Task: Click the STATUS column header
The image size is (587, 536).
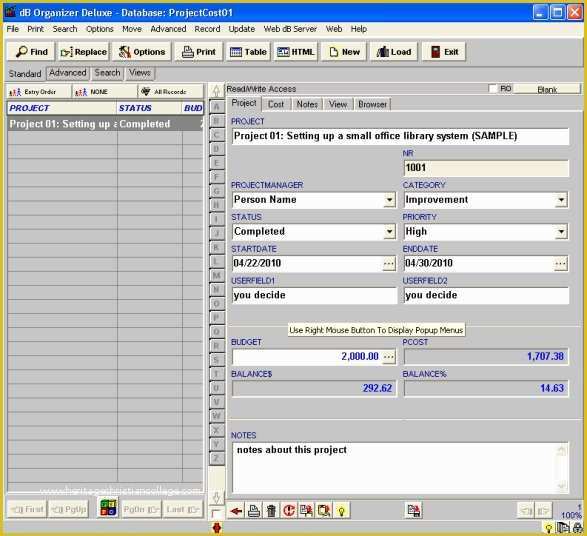Action: click(x=149, y=108)
